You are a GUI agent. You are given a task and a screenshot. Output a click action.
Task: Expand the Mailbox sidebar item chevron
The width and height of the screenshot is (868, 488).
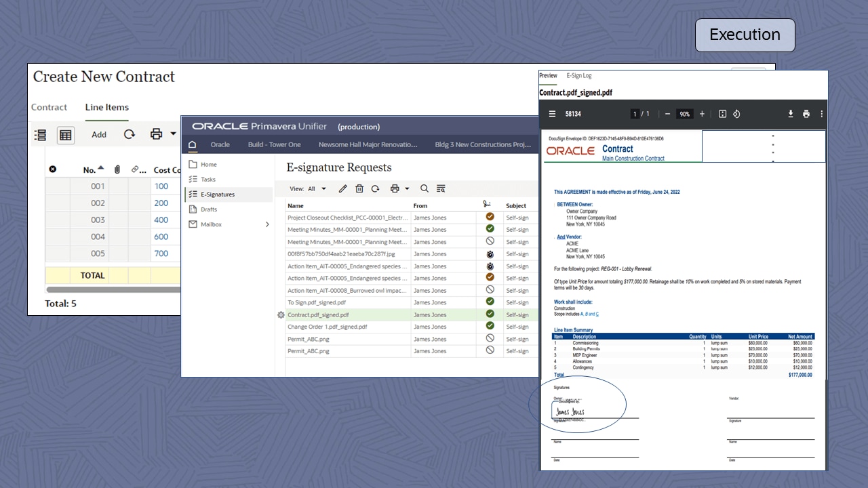pos(267,224)
